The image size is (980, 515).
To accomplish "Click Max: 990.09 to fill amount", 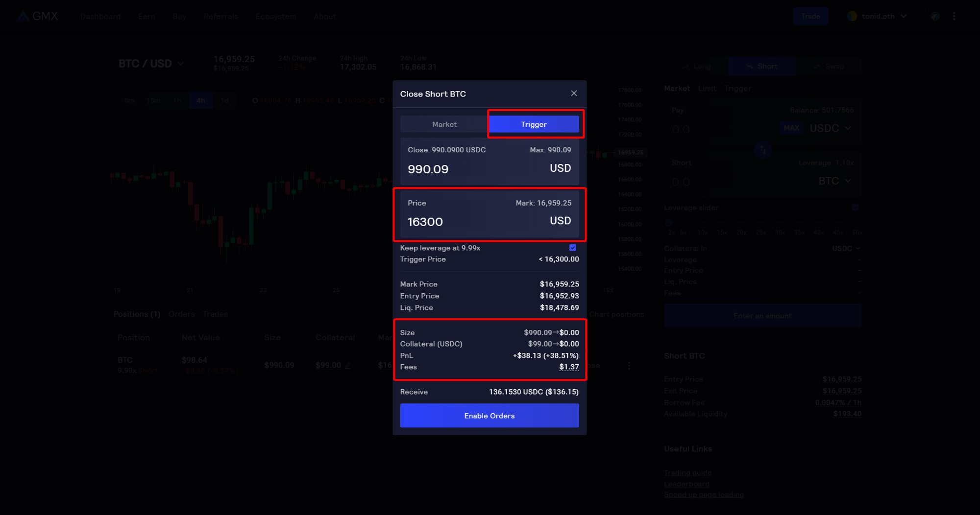I will pyautogui.click(x=550, y=150).
